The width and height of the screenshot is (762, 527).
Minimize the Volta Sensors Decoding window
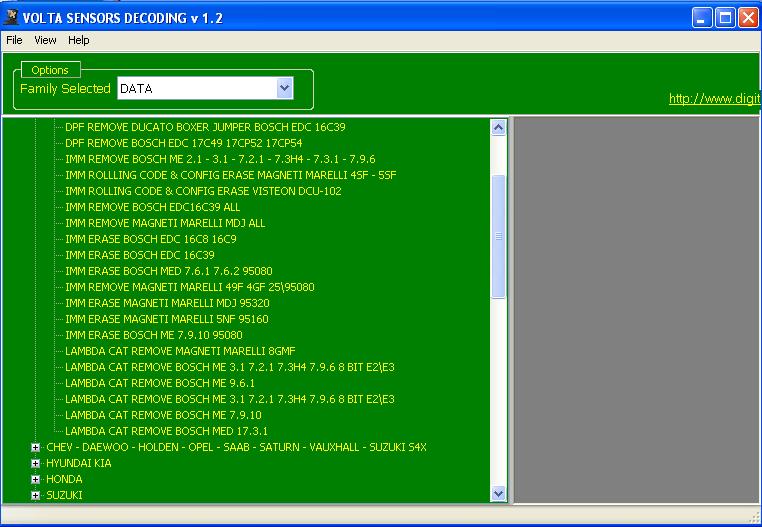(x=702, y=18)
